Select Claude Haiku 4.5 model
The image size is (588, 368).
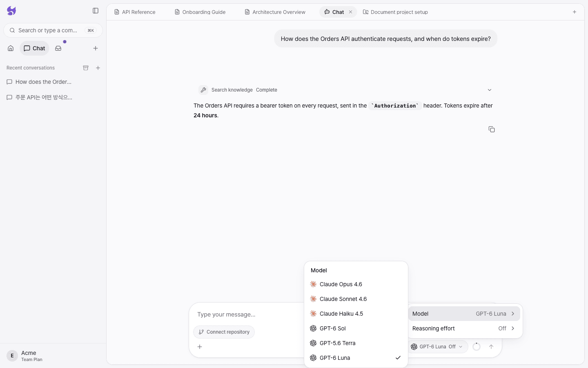(x=356, y=314)
